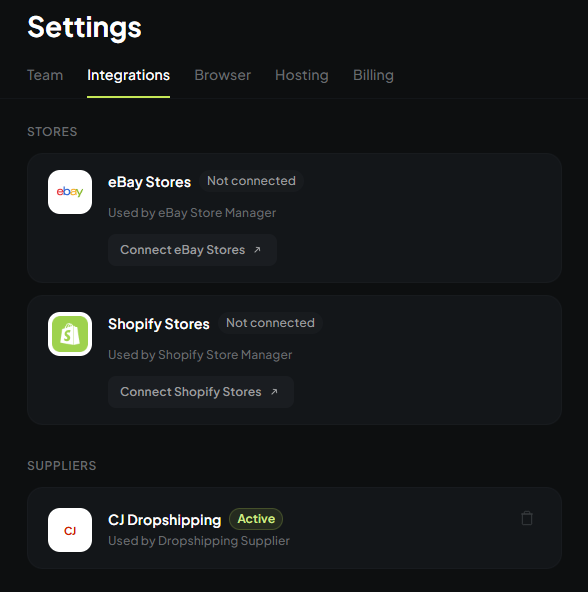Screen dimensions: 588x592
Task: Click the CJ Dropshipping title
Action: [165, 520]
